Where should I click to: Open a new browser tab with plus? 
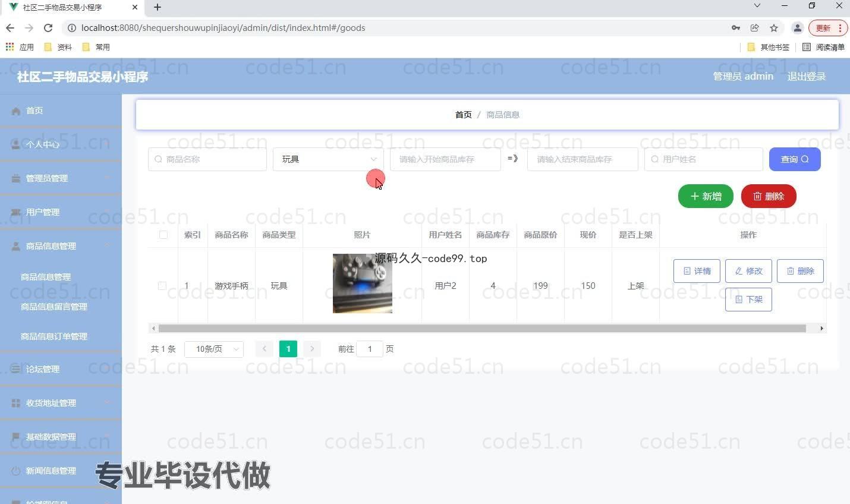tap(158, 7)
